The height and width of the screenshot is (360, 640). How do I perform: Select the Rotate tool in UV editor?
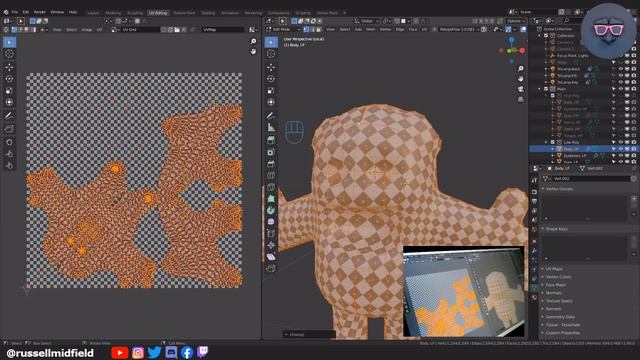(x=9, y=79)
